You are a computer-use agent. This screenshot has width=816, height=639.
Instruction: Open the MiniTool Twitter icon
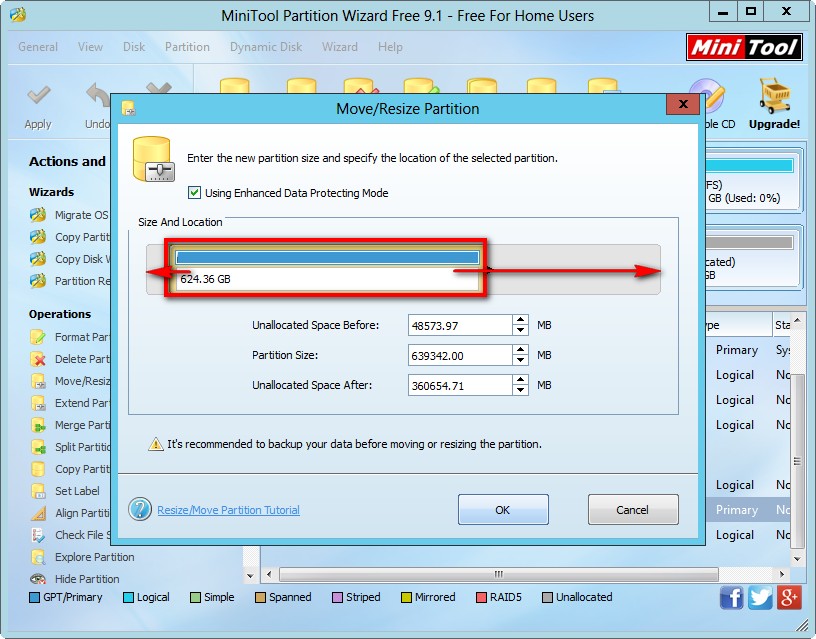[x=760, y=598]
